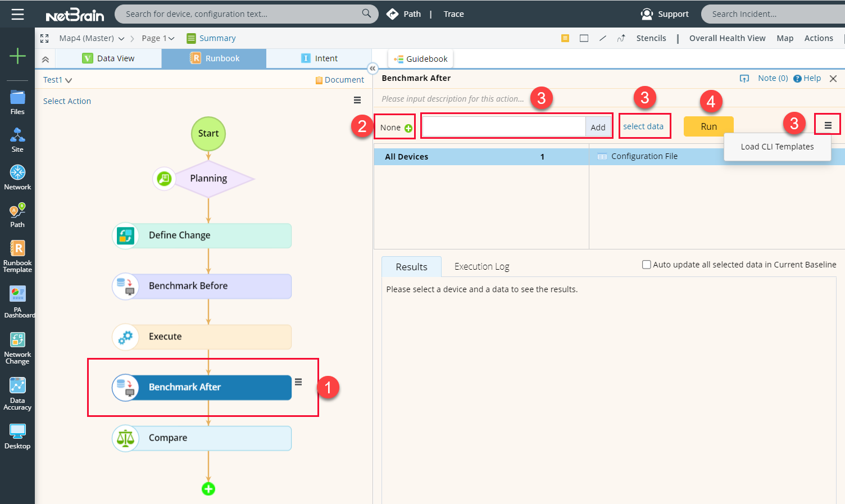Open Files in the left sidebar
The image size is (845, 504).
tap(17, 102)
